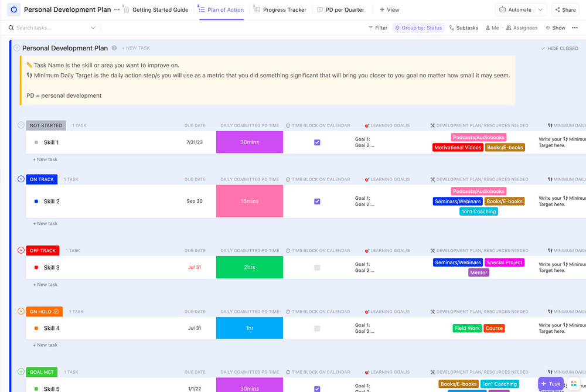Image resolution: width=586 pixels, height=392 pixels.
Task: Open the Skill 3 task
Action: pos(52,268)
